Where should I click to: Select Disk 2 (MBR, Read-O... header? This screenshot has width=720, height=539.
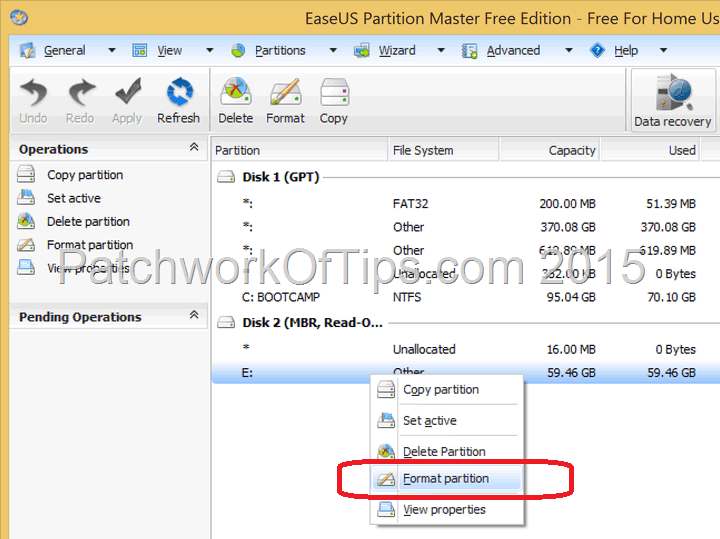[x=312, y=322]
